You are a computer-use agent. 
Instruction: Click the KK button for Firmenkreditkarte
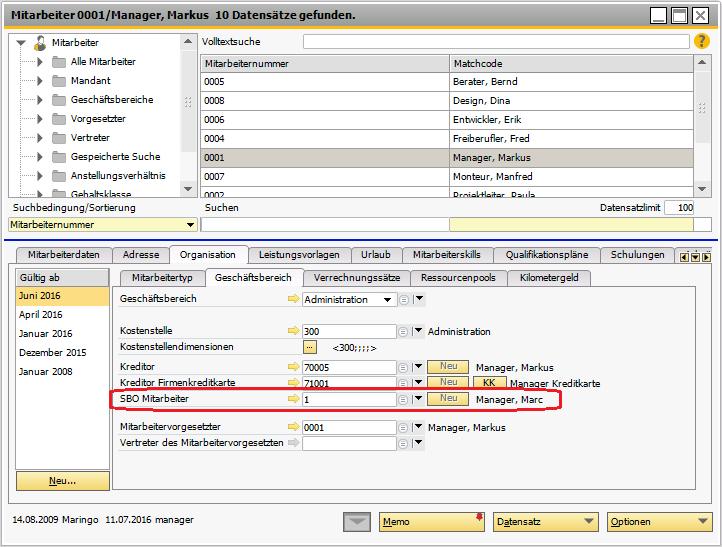[x=489, y=382]
